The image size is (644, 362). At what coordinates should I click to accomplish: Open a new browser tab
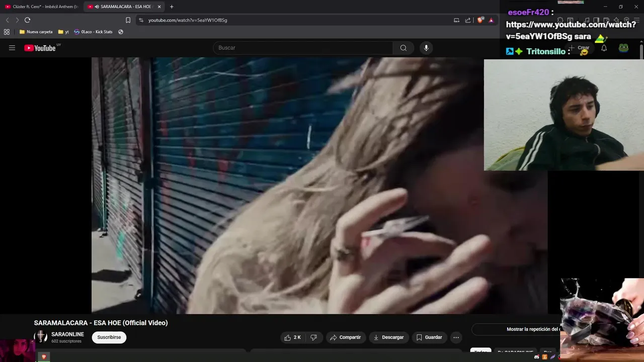[x=172, y=7]
